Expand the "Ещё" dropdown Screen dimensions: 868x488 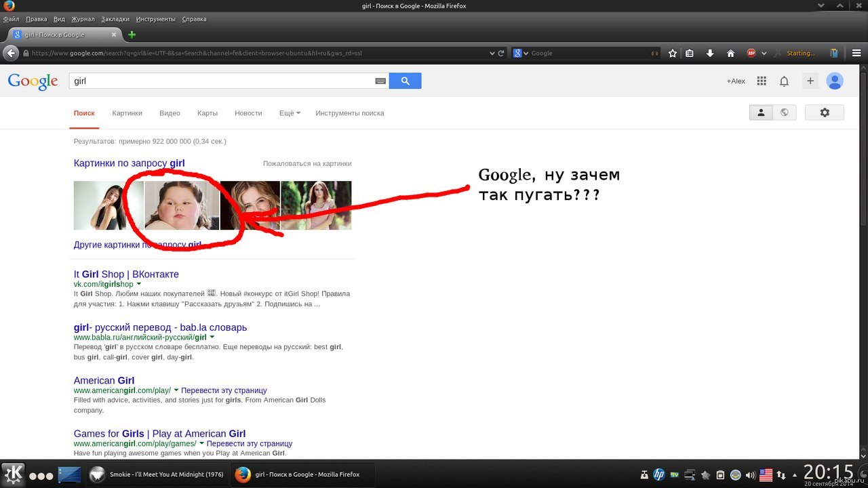click(290, 113)
